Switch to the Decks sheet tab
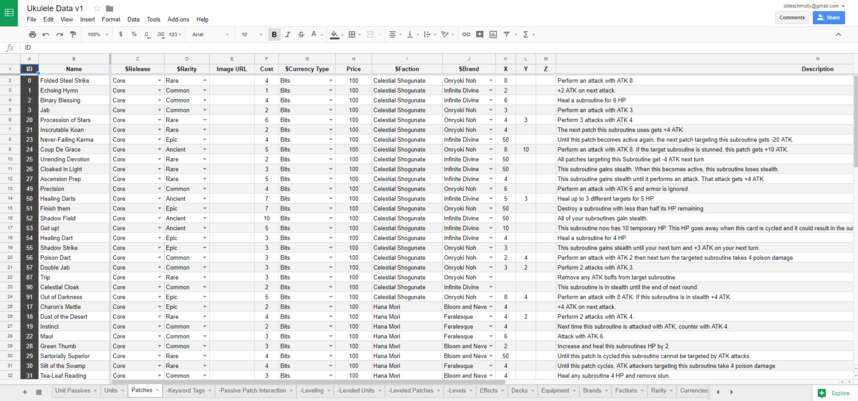This screenshot has height=401, width=858. pos(522,391)
